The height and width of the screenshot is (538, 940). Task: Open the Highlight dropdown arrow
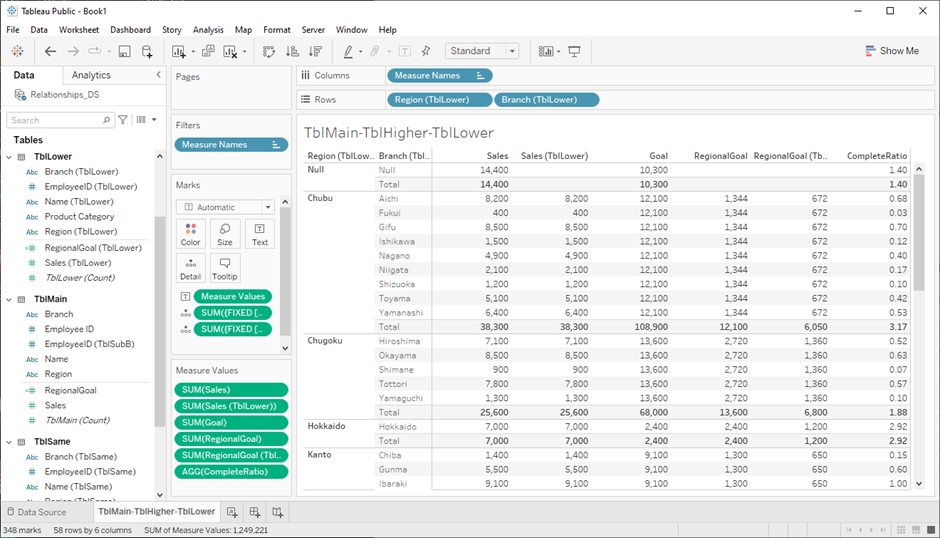pos(360,52)
